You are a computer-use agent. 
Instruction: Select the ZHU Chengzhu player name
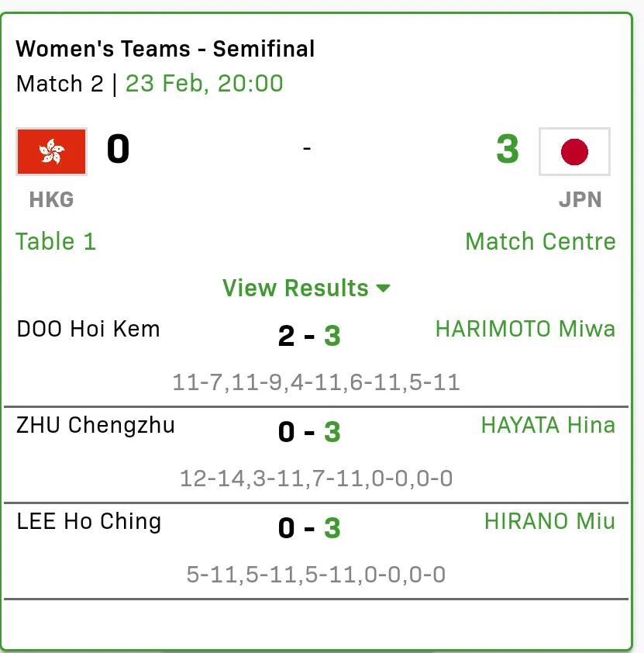click(95, 426)
